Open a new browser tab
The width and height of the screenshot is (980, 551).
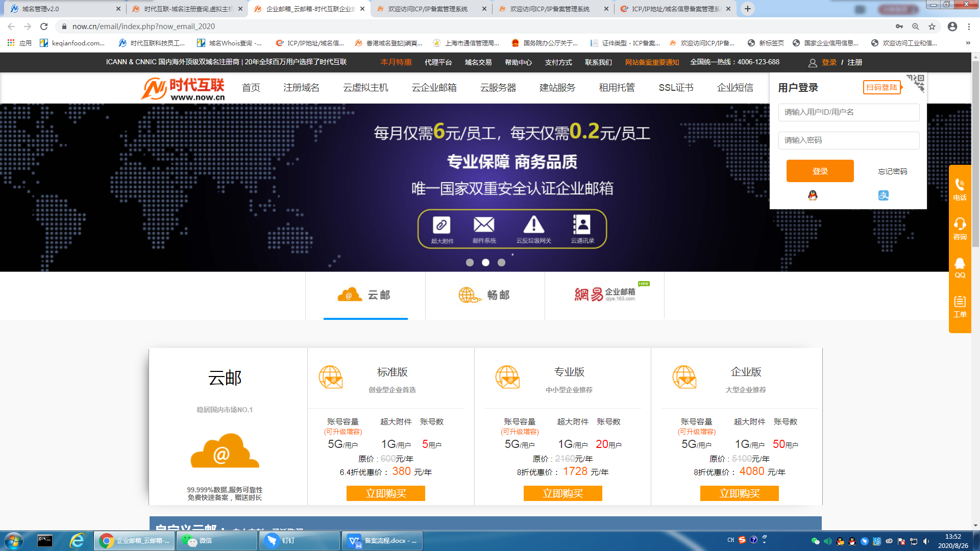click(747, 9)
